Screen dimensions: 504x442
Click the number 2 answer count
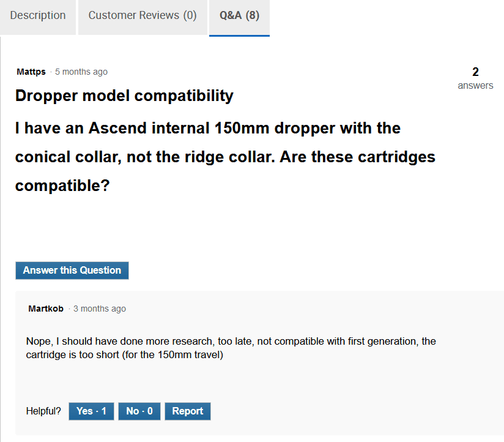point(475,72)
